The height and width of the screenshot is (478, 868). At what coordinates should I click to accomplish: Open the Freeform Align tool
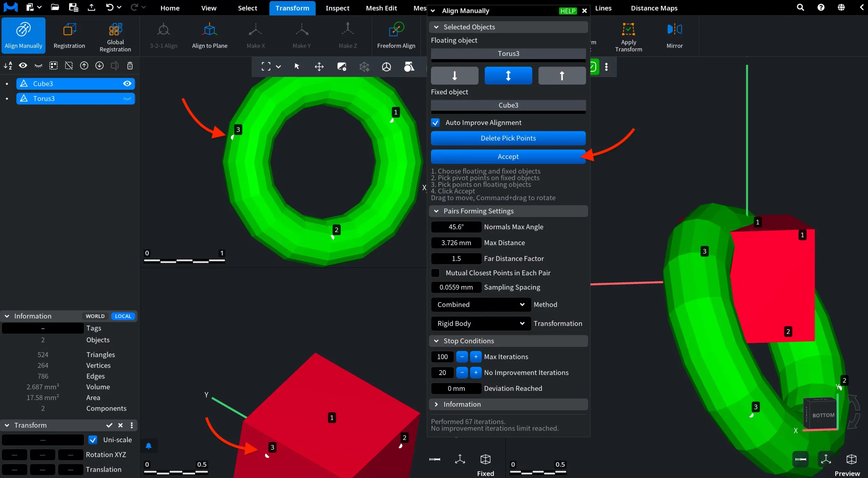(x=396, y=36)
